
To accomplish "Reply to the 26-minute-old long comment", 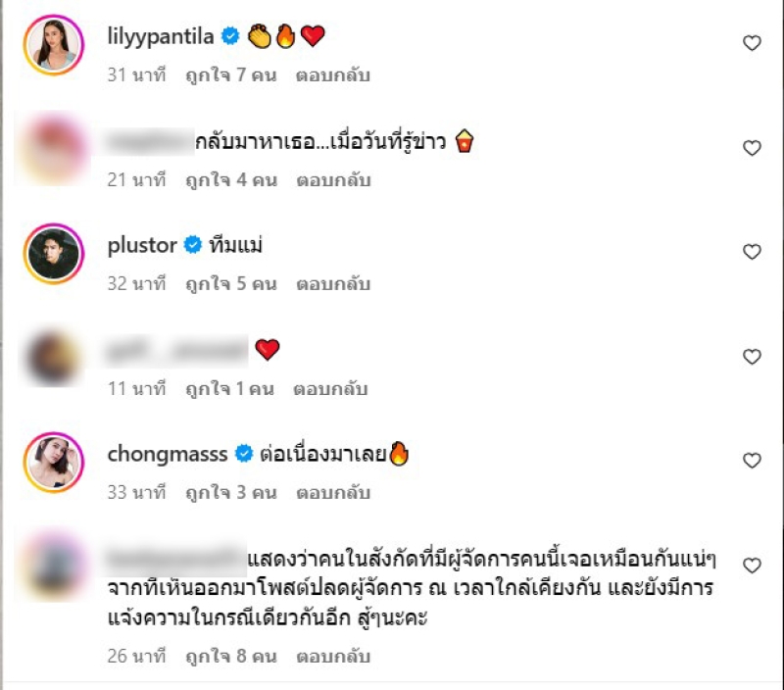I will (x=333, y=656).
